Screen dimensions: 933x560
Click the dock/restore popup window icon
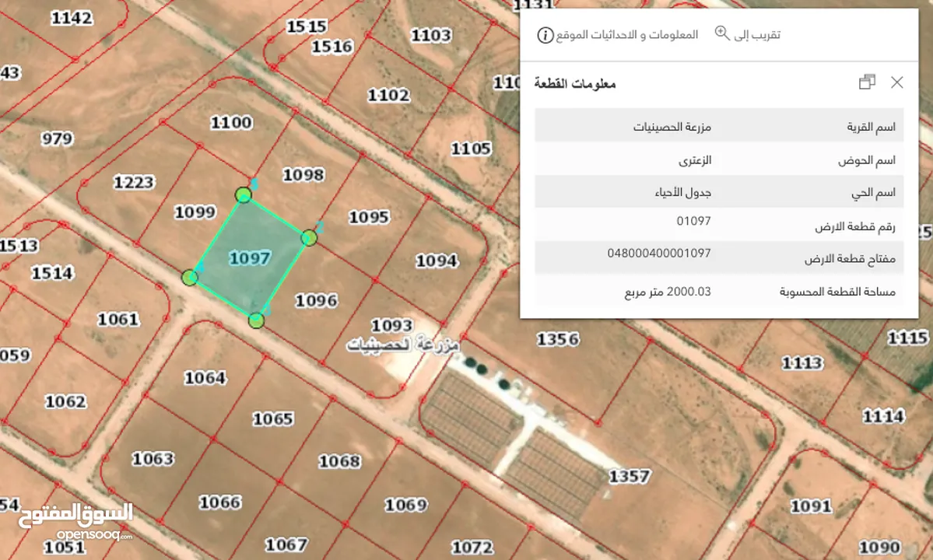tap(867, 82)
